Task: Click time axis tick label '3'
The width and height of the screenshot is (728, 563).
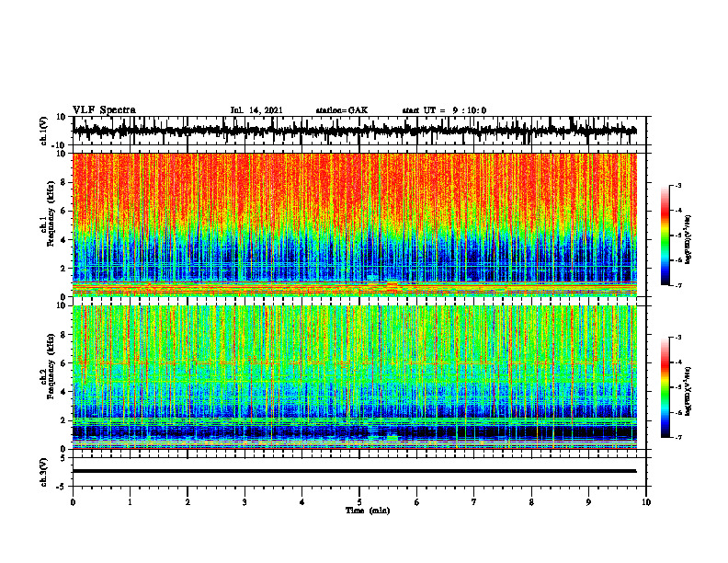Action: coord(245,502)
